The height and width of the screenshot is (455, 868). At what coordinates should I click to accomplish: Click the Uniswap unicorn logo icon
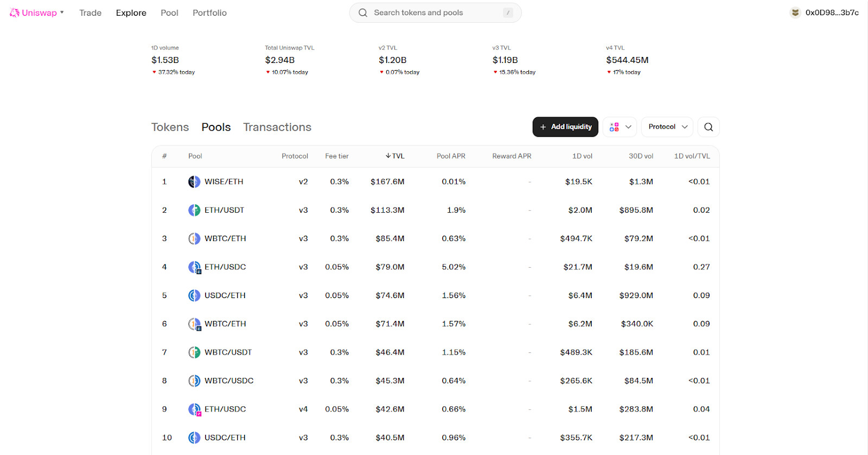point(15,12)
